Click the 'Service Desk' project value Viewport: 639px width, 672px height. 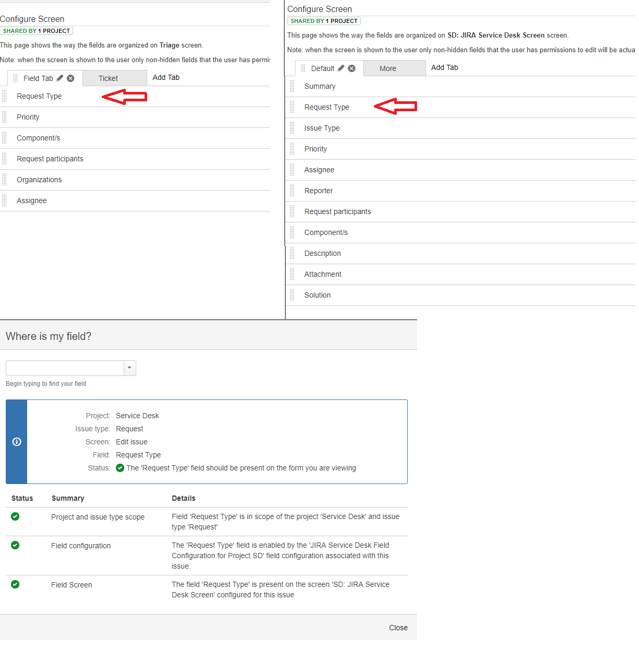point(137,416)
